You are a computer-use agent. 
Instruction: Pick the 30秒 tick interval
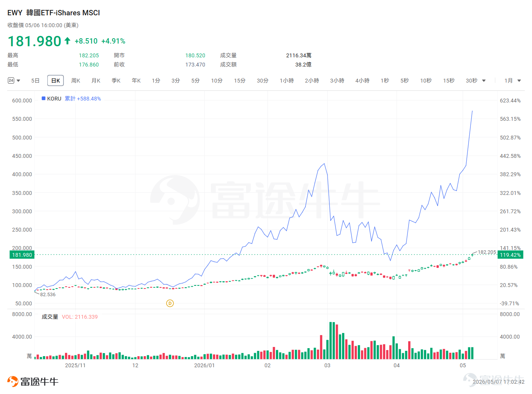(472, 81)
